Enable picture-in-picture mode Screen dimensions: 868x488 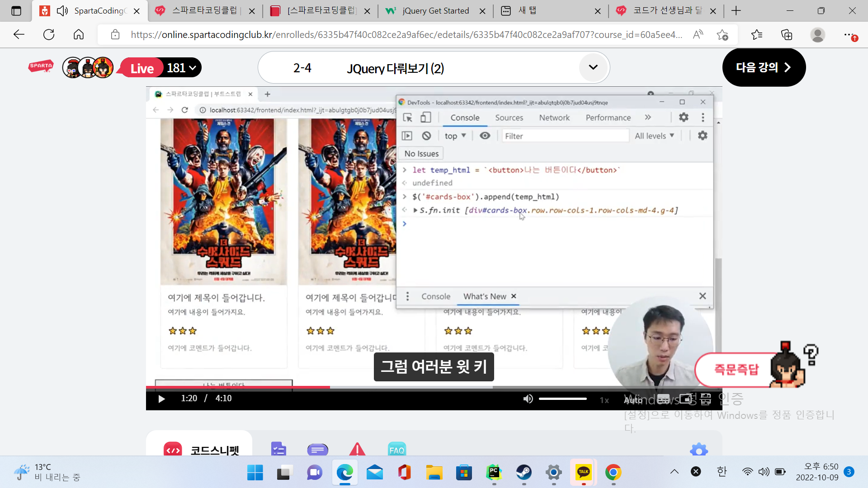click(x=685, y=399)
